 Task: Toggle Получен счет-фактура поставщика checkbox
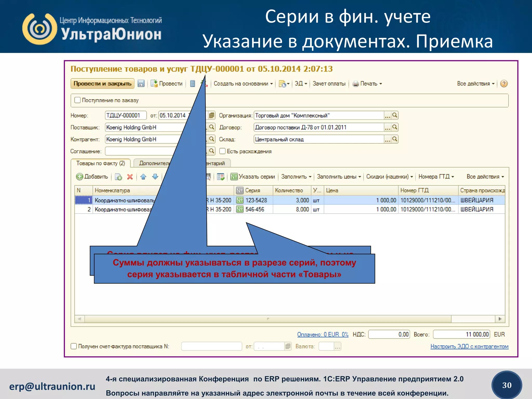click(x=74, y=346)
